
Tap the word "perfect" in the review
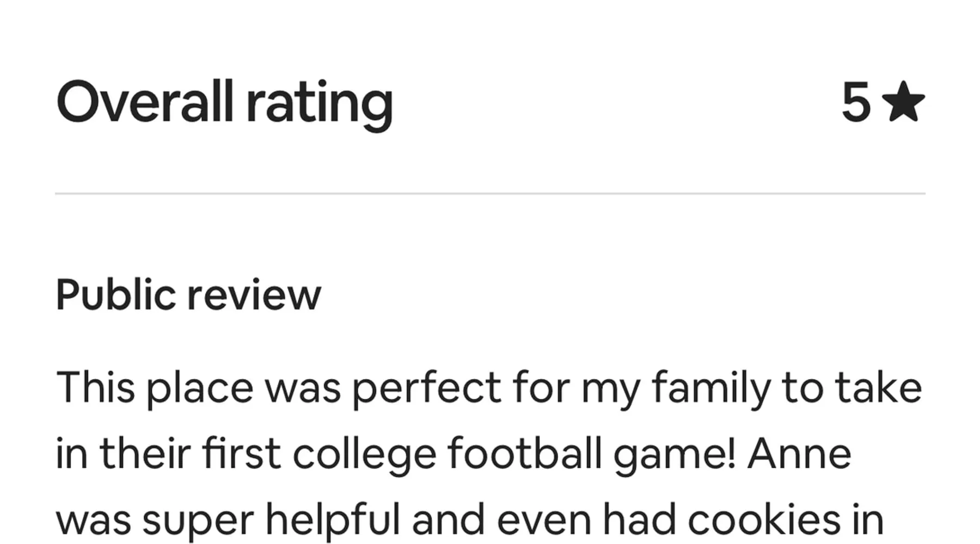(x=427, y=388)
